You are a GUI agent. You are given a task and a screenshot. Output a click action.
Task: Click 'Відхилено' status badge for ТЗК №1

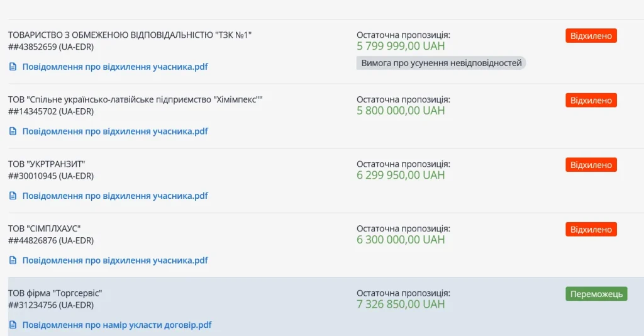tap(591, 36)
